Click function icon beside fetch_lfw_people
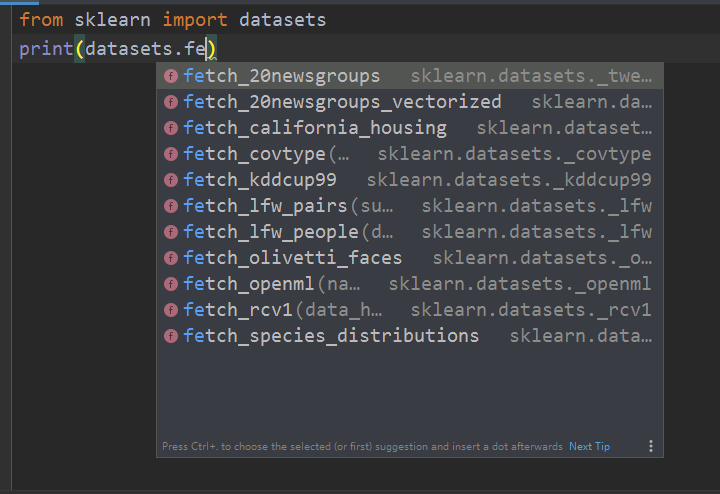Viewport: 720px width, 494px height. 171,232
